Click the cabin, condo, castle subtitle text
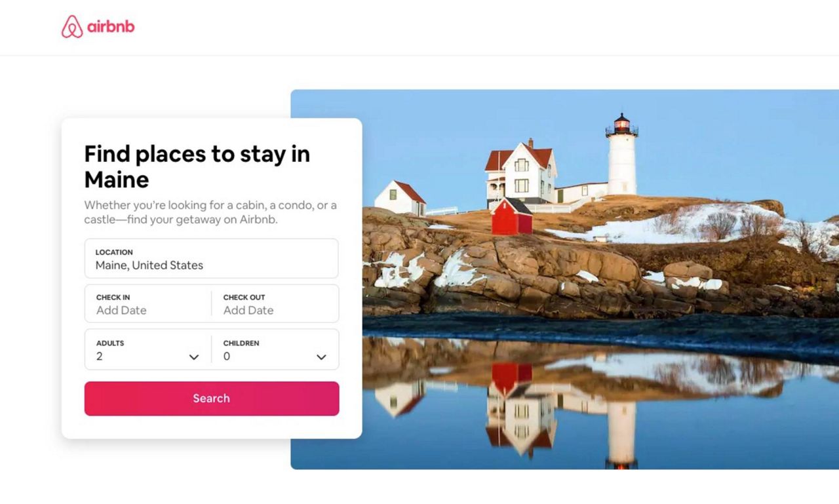Screen dimensions: 839x504 [x=210, y=212]
